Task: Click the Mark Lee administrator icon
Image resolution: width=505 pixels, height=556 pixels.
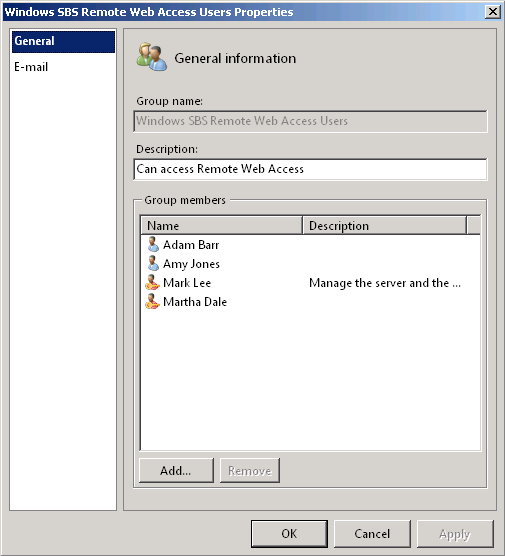Action: (152, 283)
